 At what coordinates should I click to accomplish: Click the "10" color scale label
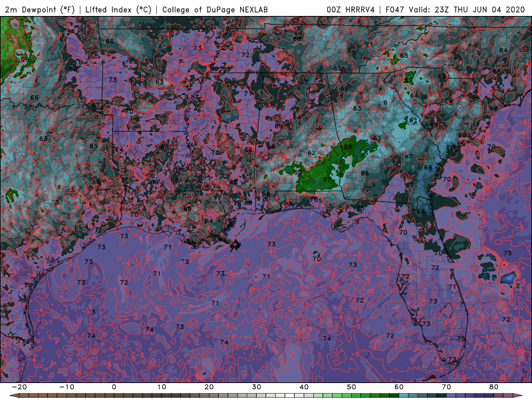162,387
